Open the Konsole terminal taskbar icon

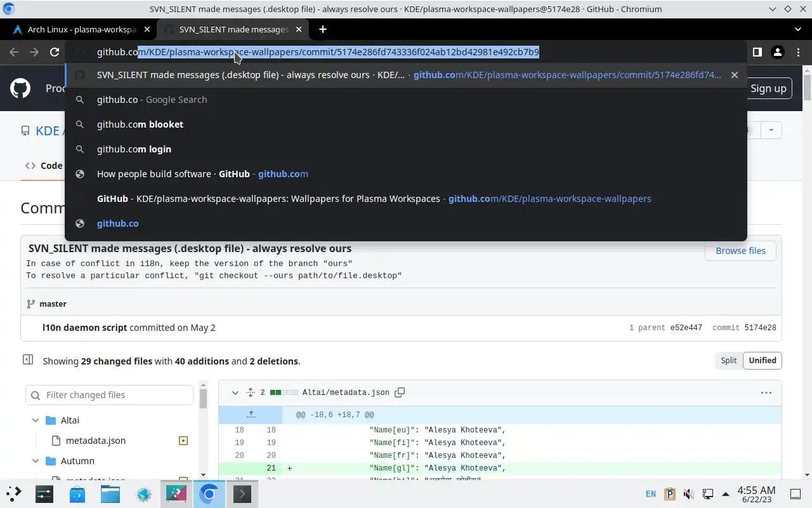242,493
